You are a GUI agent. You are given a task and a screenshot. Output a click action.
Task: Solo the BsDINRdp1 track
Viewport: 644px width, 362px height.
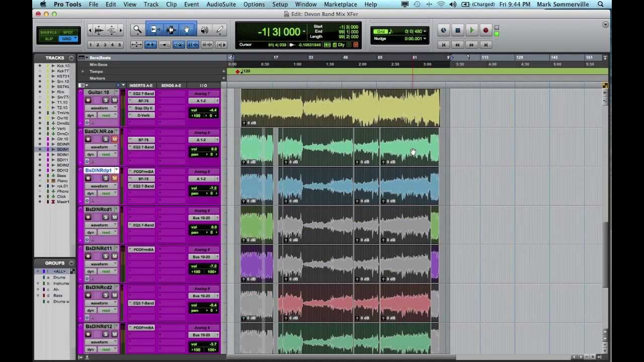[x=106, y=178]
